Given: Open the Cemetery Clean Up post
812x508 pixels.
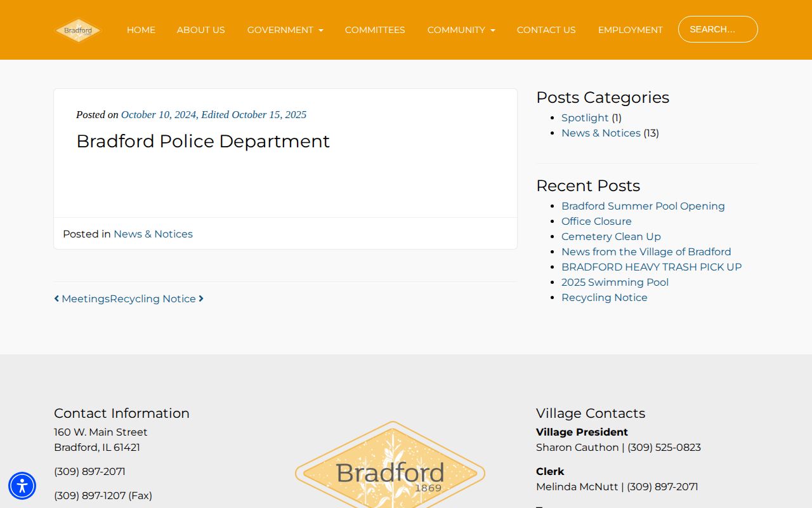Looking at the screenshot, I should coord(611,236).
